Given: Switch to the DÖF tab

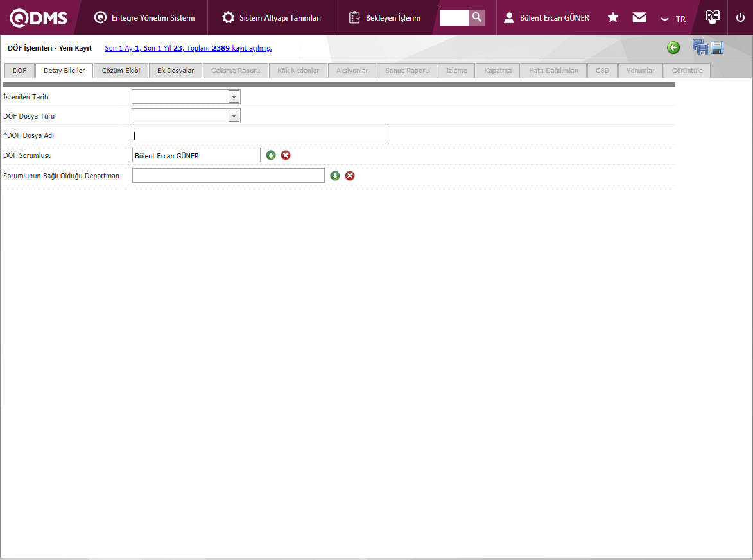Looking at the screenshot, I should click(20, 71).
